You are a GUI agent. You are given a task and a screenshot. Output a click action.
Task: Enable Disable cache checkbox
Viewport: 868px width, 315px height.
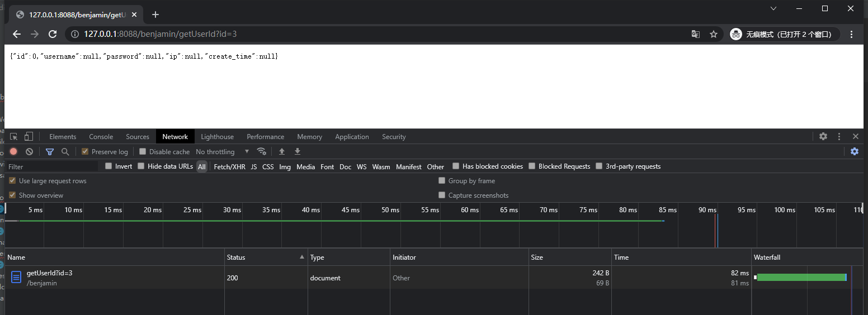pyautogui.click(x=143, y=151)
